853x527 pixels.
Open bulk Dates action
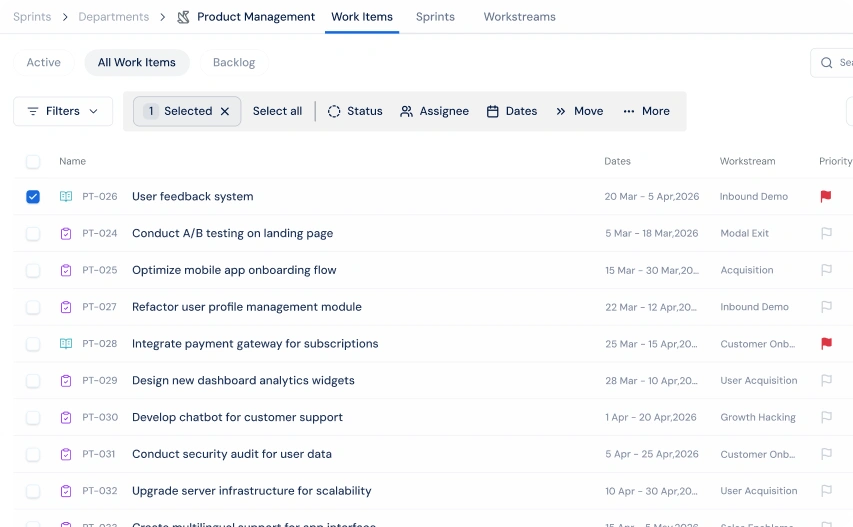pyautogui.click(x=511, y=111)
